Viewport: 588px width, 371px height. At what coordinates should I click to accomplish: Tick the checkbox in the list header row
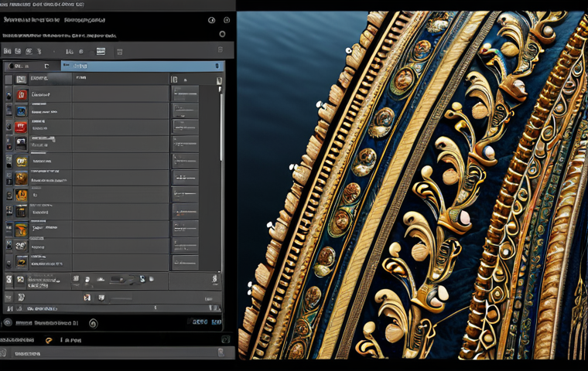pos(9,79)
